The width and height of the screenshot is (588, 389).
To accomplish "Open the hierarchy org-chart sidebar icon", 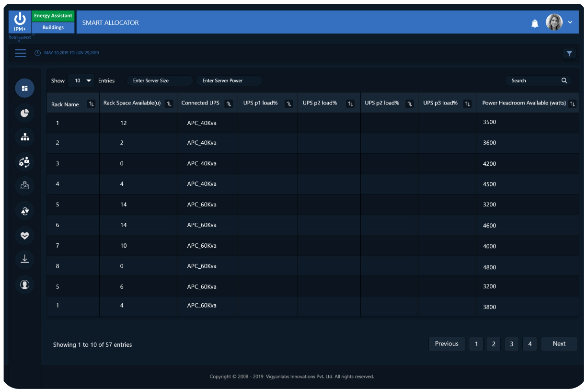I will [25, 137].
